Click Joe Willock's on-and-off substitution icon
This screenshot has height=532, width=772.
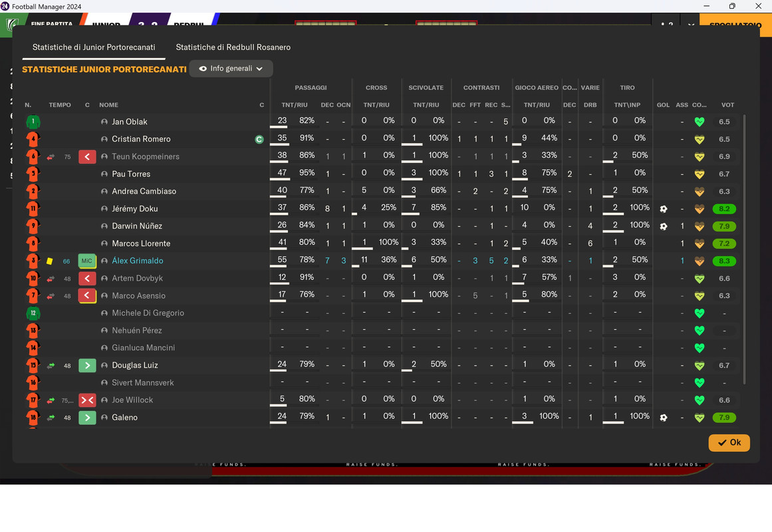87,400
